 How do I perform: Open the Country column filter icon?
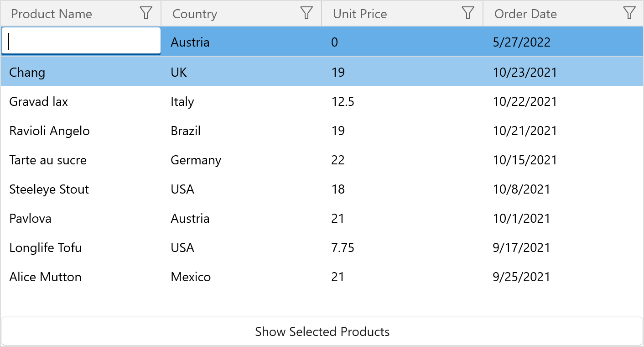[307, 13]
